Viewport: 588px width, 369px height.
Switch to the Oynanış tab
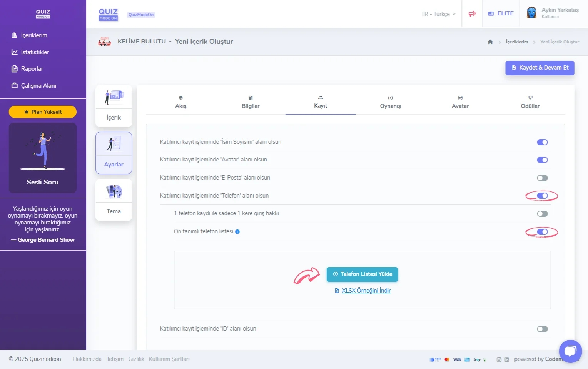coord(390,102)
